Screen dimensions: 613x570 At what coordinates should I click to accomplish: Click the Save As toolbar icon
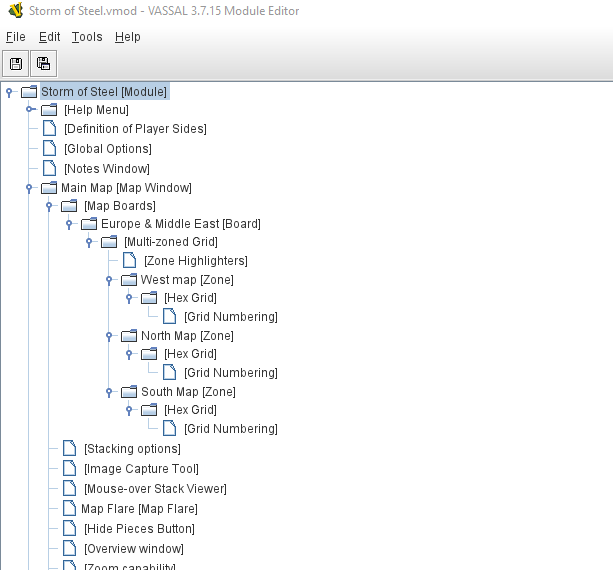tap(43, 63)
